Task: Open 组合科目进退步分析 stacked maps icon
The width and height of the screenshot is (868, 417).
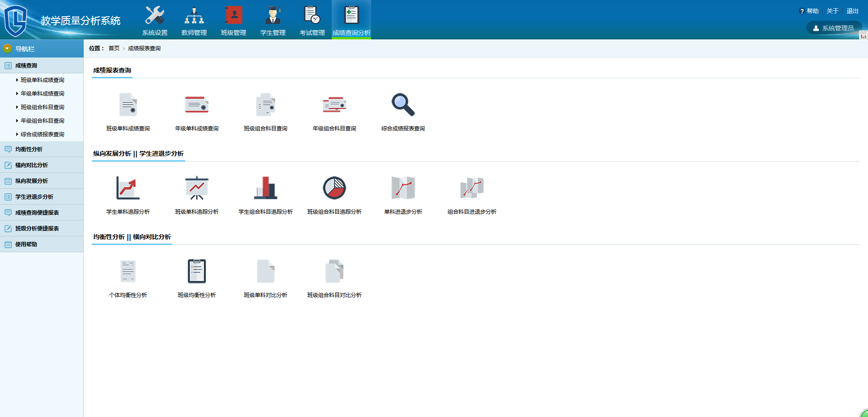Action: click(472, 188)
